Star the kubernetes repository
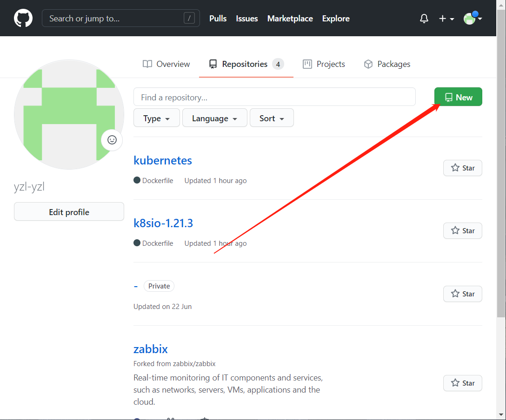 (463, 168)
